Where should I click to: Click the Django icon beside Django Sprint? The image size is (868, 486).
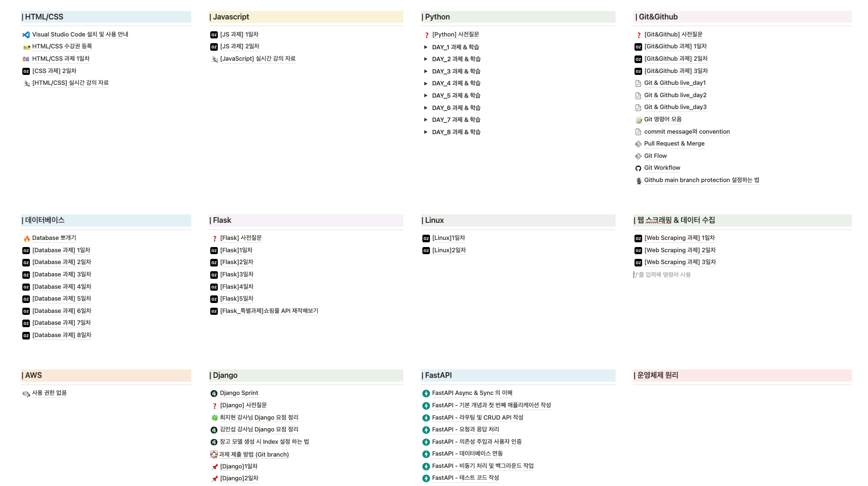click(x=214, y=394)
